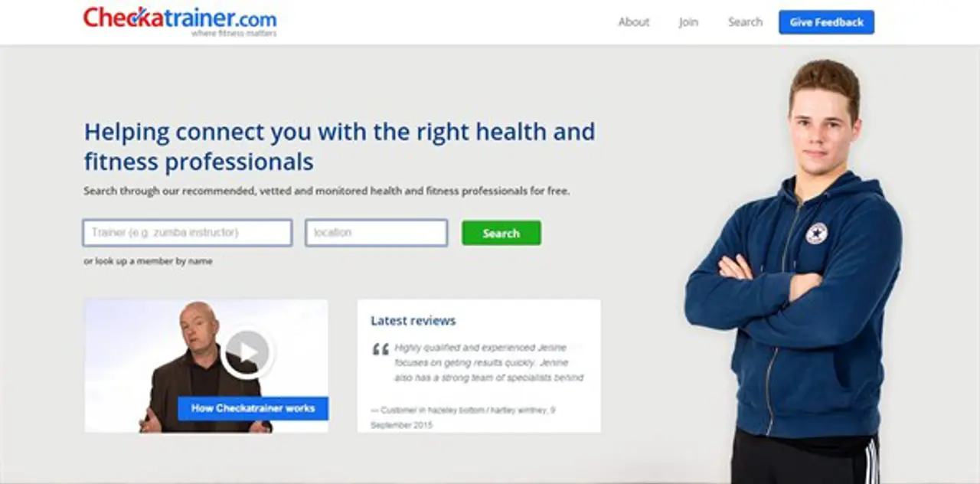Click the where fitness matters tagline
Image resolution: width=980 pixels, height=484 pixels.
234,34
